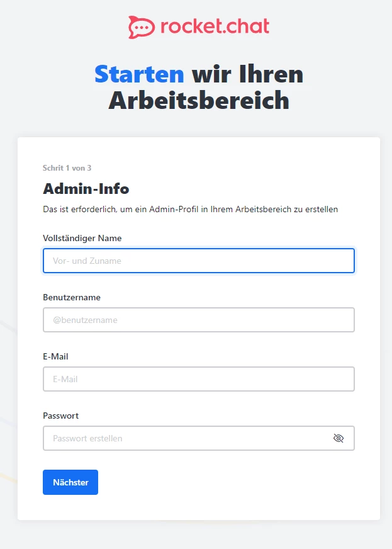Focus the "Vor- und Zuname" name field

click(x=199, y=261)
